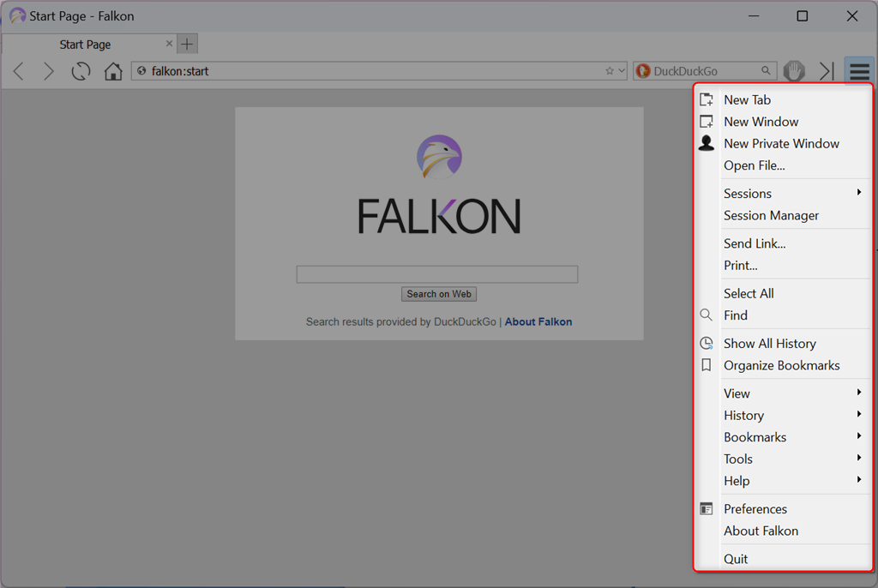The image size is (878, 588).
Task: Open Session Manager
Action: pos(783,215)
